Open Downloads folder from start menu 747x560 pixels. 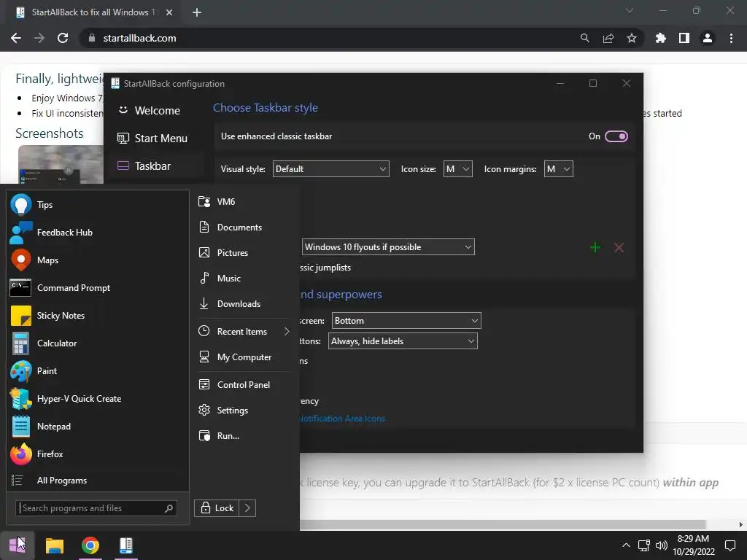point(244,304)
